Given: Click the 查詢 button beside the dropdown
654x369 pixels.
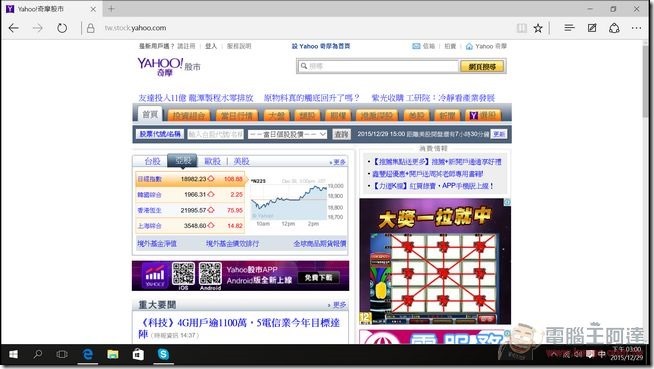Looking at the screenshot, I should (341, 134).
